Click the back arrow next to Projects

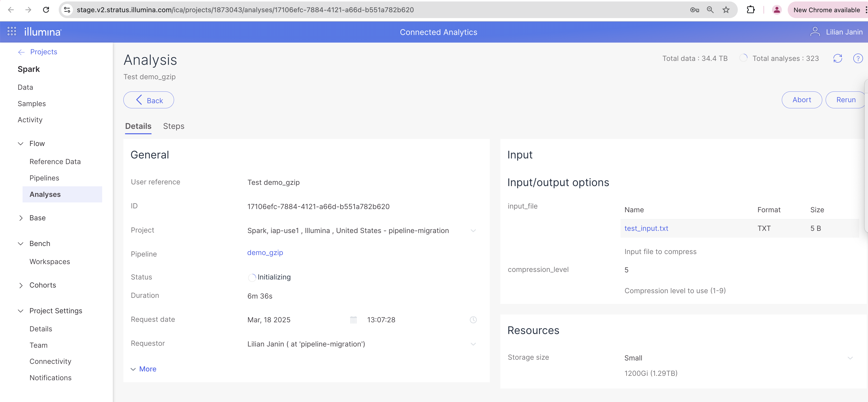[22, 52]
